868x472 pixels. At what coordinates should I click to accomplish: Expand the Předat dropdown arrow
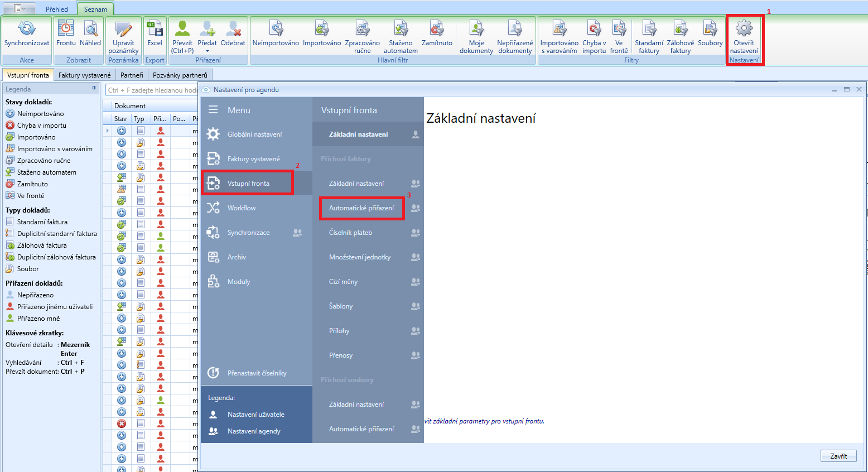pyautogui.click(x=208, y=51)
